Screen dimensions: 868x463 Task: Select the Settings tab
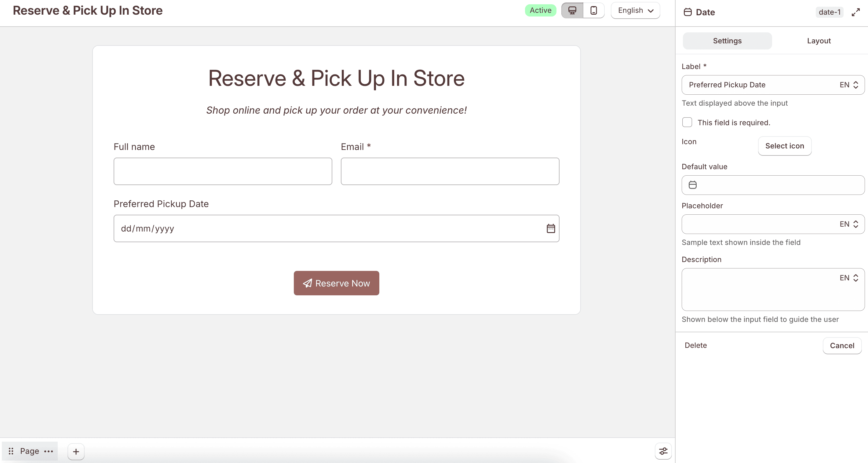click(727, 41)
